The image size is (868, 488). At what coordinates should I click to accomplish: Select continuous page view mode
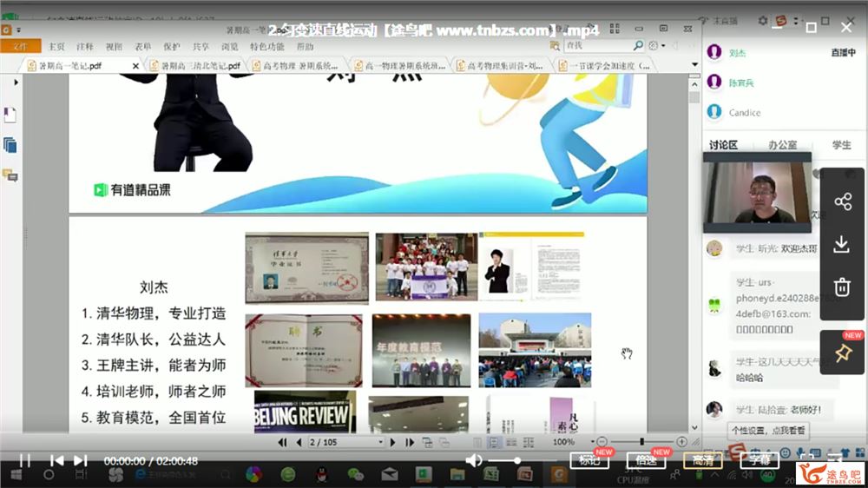[x=494, y=442]
